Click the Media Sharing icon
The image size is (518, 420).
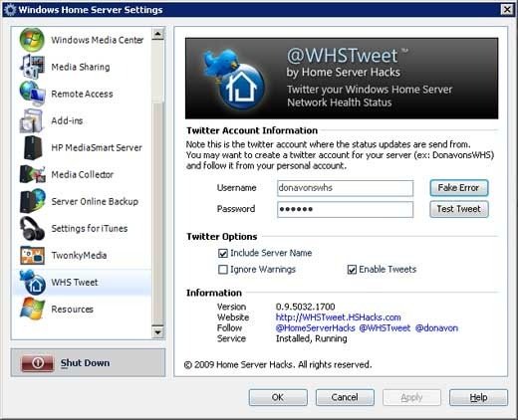32,67
